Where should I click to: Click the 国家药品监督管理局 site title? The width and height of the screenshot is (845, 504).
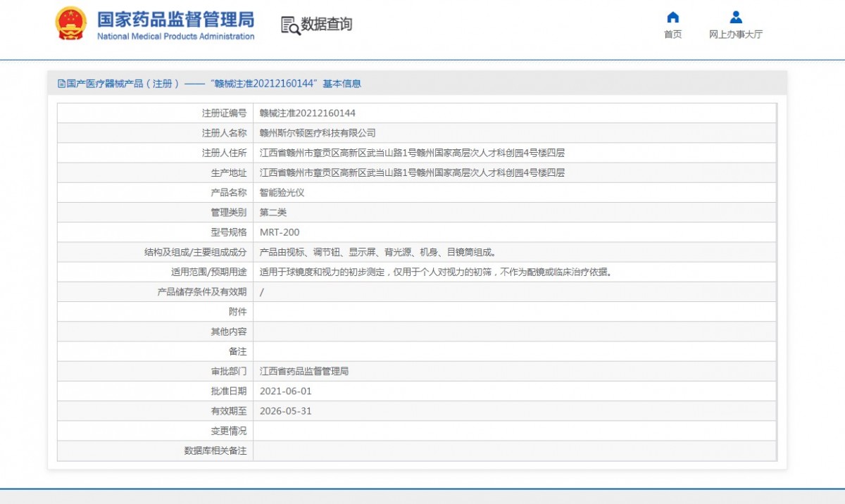click(x=175, y=18)
